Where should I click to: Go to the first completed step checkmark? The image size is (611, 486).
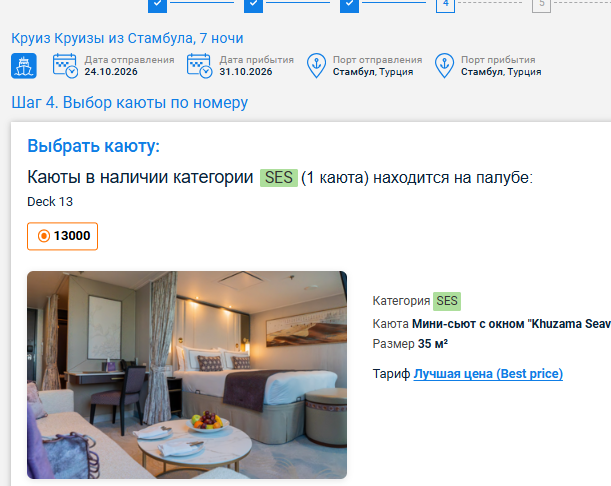click(157, 5)
